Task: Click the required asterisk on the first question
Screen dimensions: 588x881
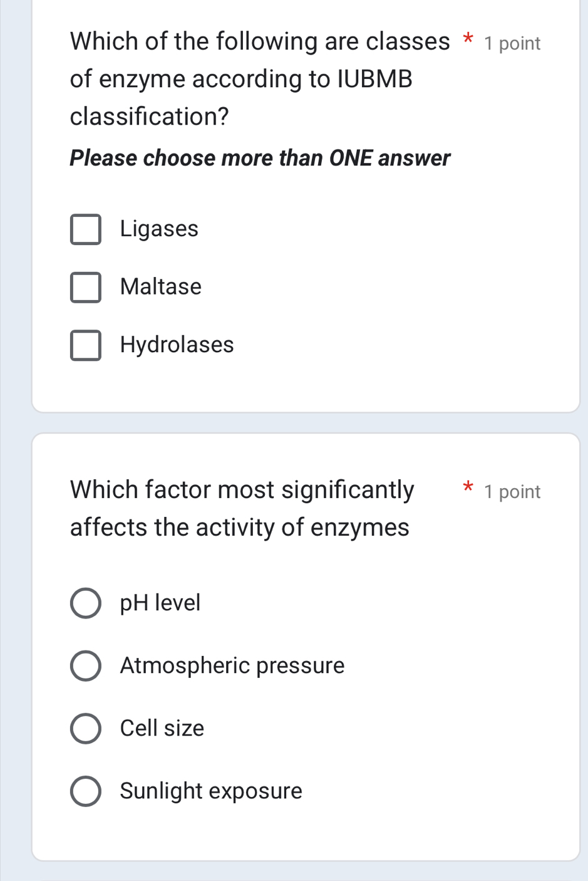Action: [468, 40]
